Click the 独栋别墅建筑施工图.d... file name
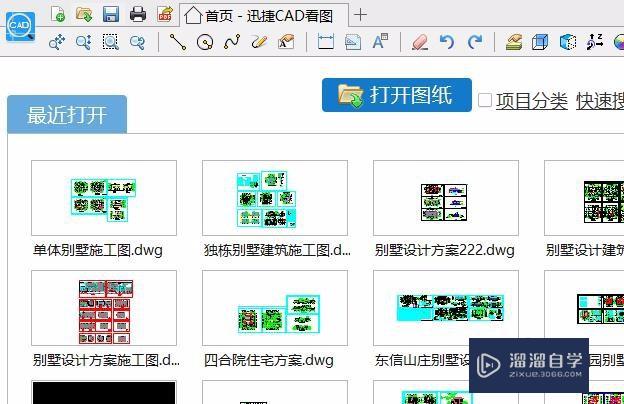 tap(277, 250)
